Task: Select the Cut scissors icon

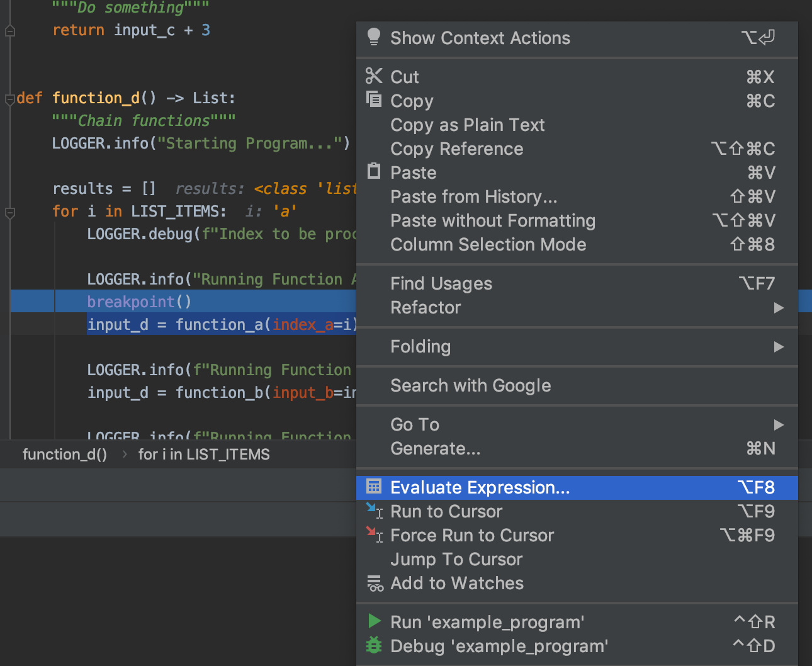Action: (x=374, y=76)
